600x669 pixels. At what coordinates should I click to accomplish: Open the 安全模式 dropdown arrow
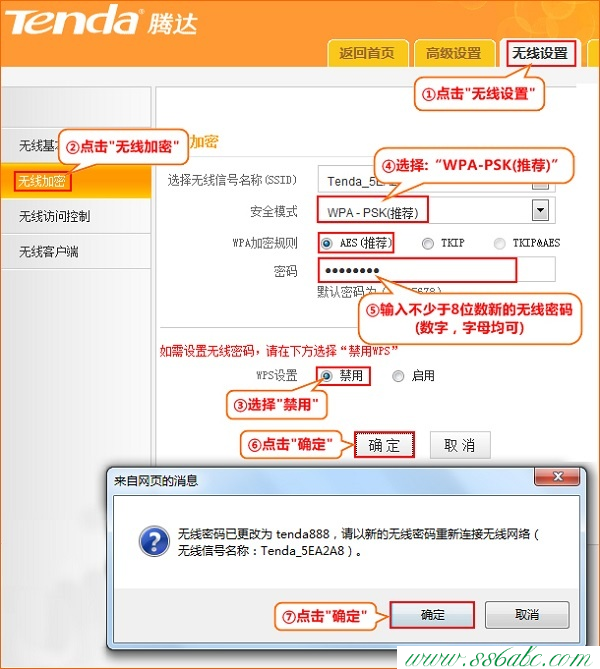540,210
